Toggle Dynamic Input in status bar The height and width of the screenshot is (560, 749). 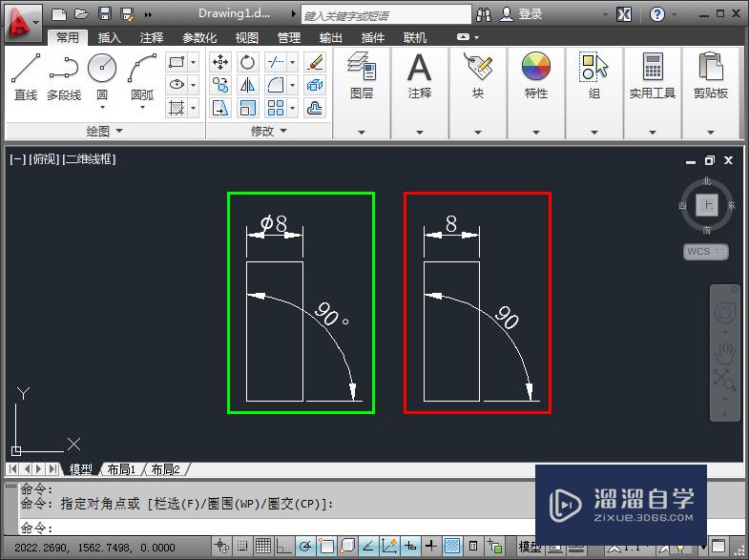click(410, 546)
